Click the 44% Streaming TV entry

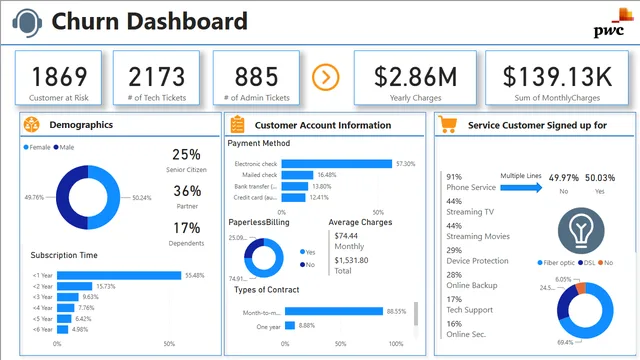[470, 207]
